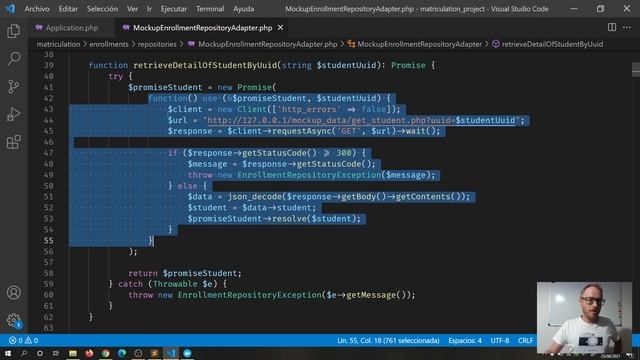Focus Visual Studio Code taskbar icon
The height and width of the screenshot is (360, 640).
coord(171,353)
